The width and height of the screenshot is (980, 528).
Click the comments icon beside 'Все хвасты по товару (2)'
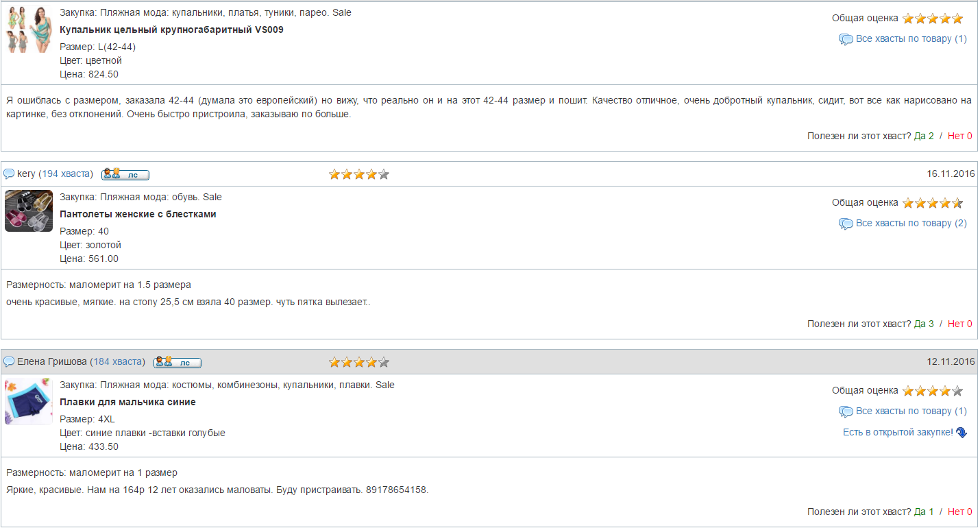pos(846,224)
